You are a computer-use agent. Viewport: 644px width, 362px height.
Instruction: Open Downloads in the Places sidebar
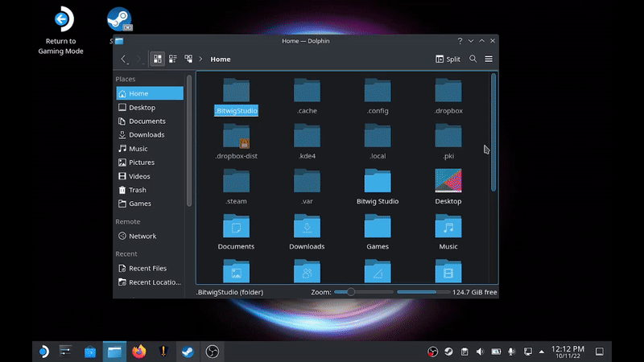point(146,134)
